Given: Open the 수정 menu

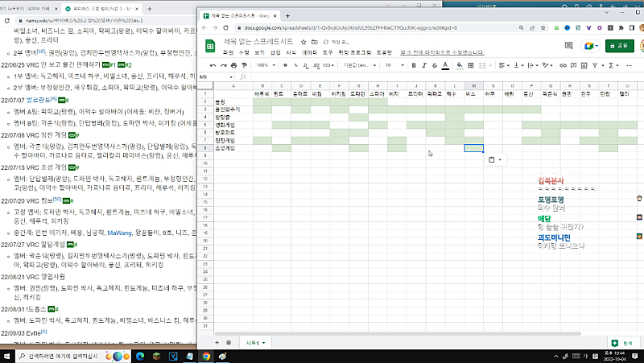Looking at the screenshot, I should pyautogui.click(x=244, y=52).
